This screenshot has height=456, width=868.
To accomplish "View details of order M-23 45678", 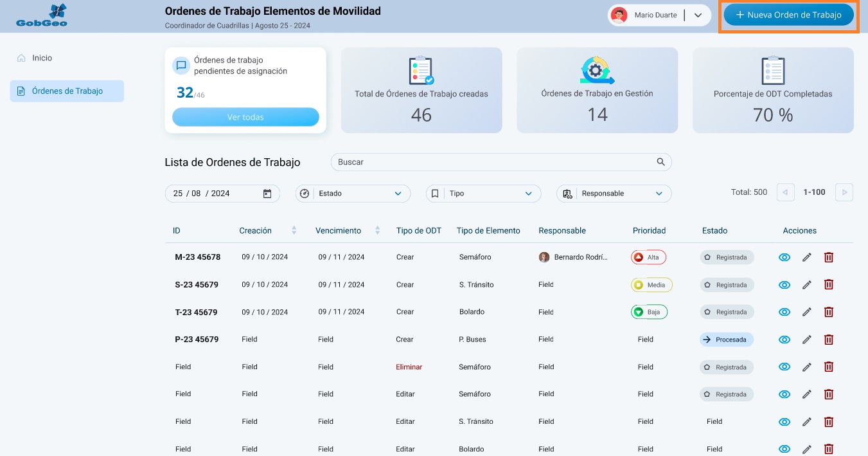I will pos(784,257).
